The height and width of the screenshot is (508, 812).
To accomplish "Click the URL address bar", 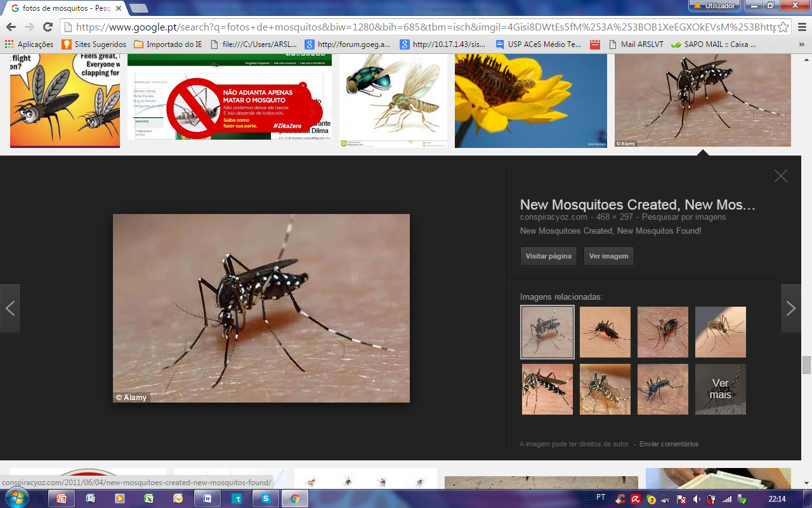I will coord(419,27).
